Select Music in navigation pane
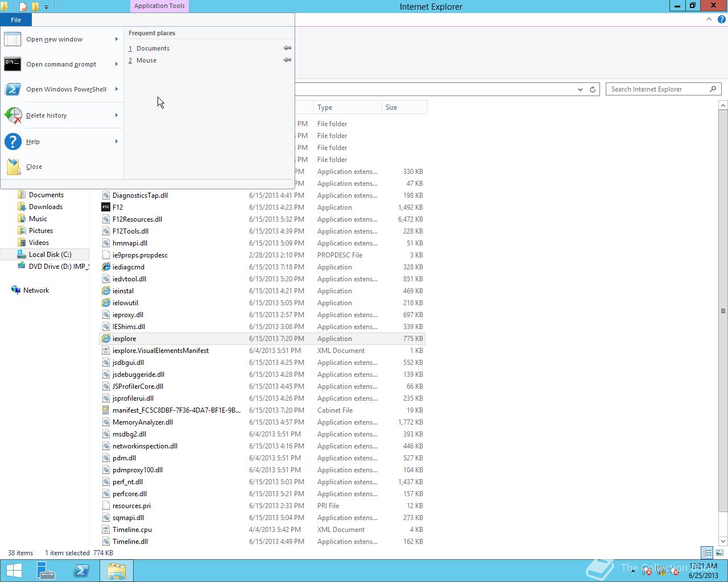The image size is (728, 582). point(38,219)
